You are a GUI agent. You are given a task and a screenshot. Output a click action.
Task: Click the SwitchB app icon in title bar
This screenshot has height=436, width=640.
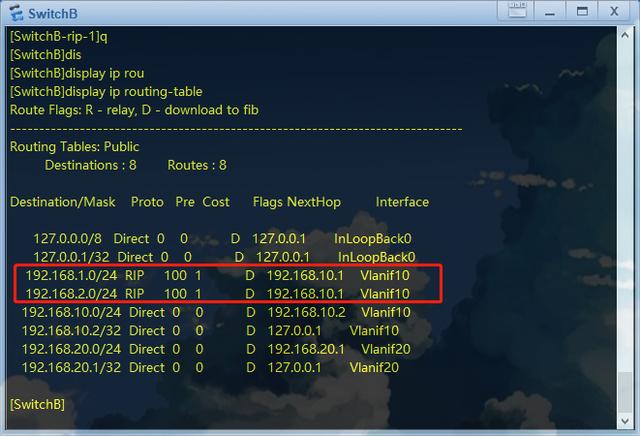click(16, 13)
